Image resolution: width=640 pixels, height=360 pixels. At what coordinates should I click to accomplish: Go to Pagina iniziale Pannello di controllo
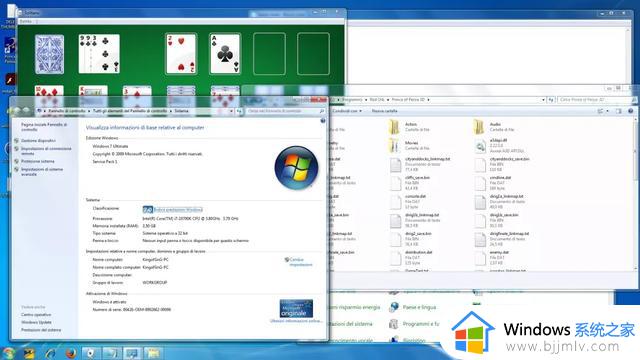coord(44,127)
